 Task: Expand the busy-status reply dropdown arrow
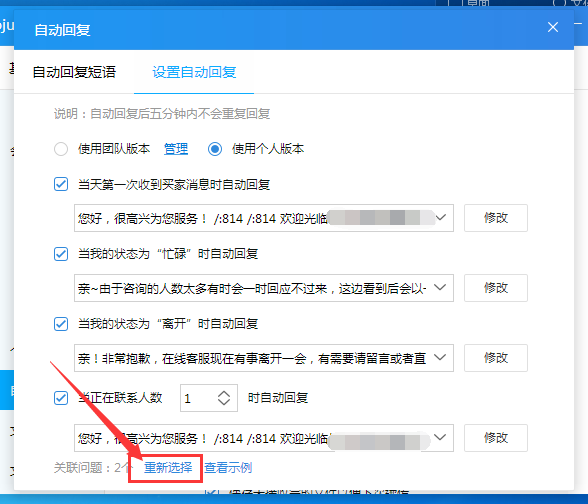point(440,288)
